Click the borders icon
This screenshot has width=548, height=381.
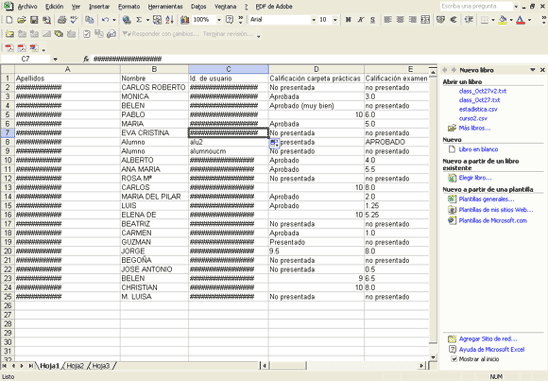[x=484, y=20]
